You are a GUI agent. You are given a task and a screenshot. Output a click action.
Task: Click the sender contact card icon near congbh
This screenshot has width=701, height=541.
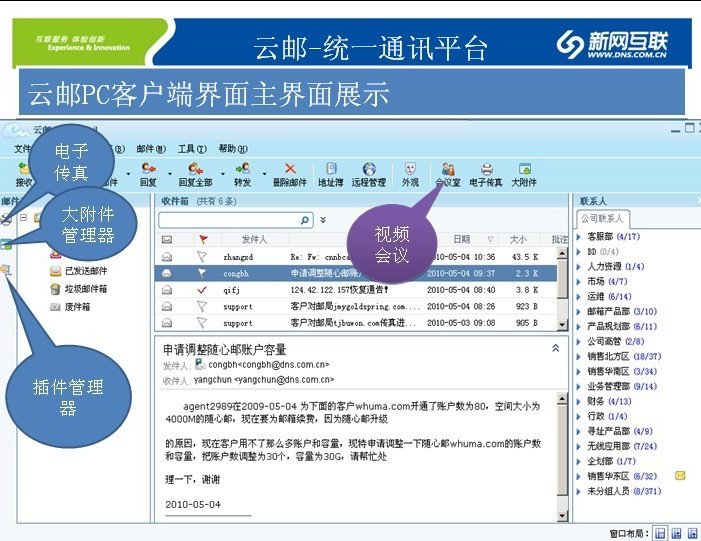[x=200, y=364]
